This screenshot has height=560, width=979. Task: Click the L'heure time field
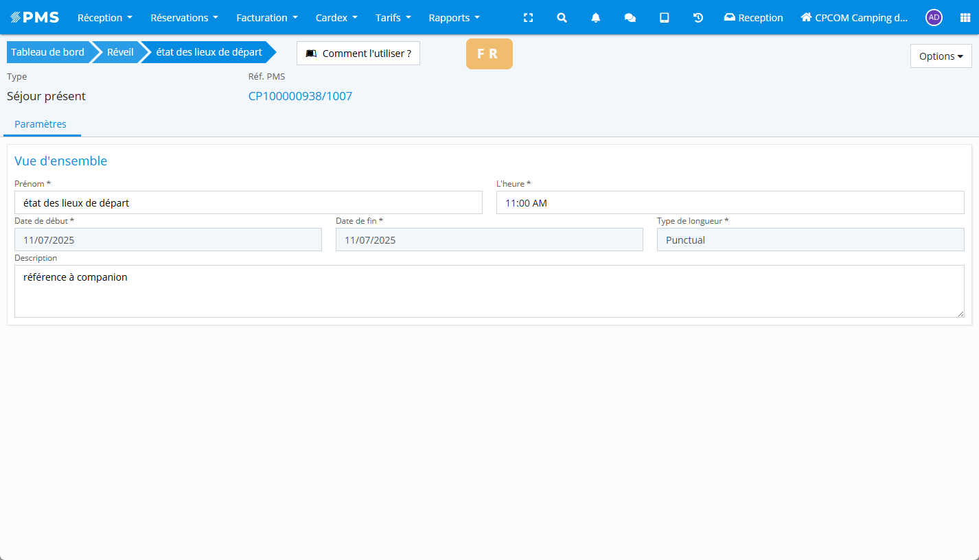[730, 202]
